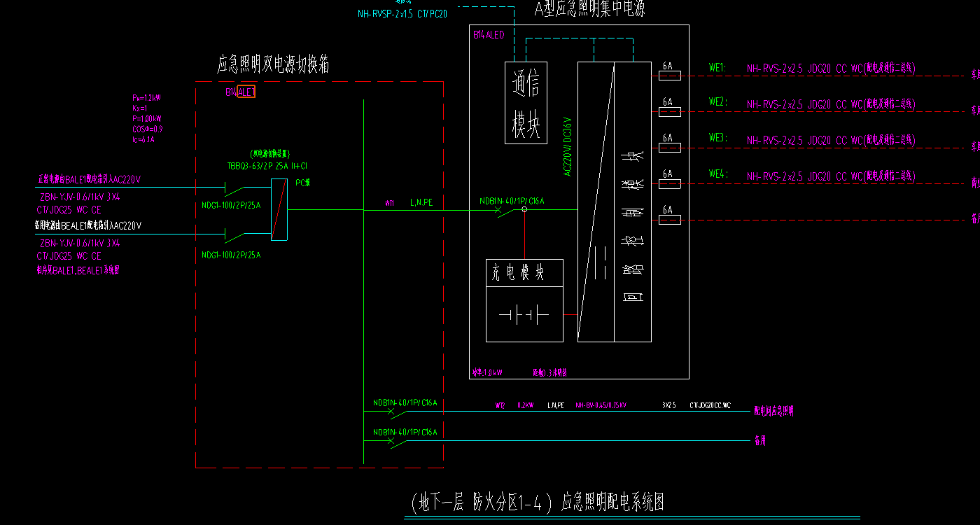Click the 6A fuse on the WE2 output

(669, 111)
